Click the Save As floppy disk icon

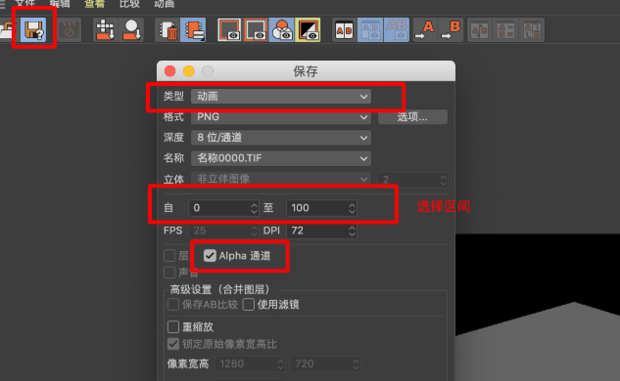tap(34, 30)
